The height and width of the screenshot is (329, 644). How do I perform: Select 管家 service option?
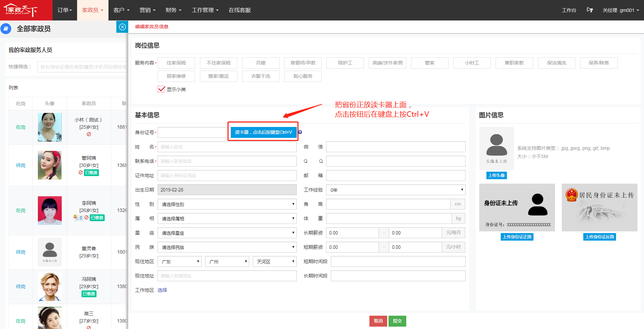(x=430, y=63)
